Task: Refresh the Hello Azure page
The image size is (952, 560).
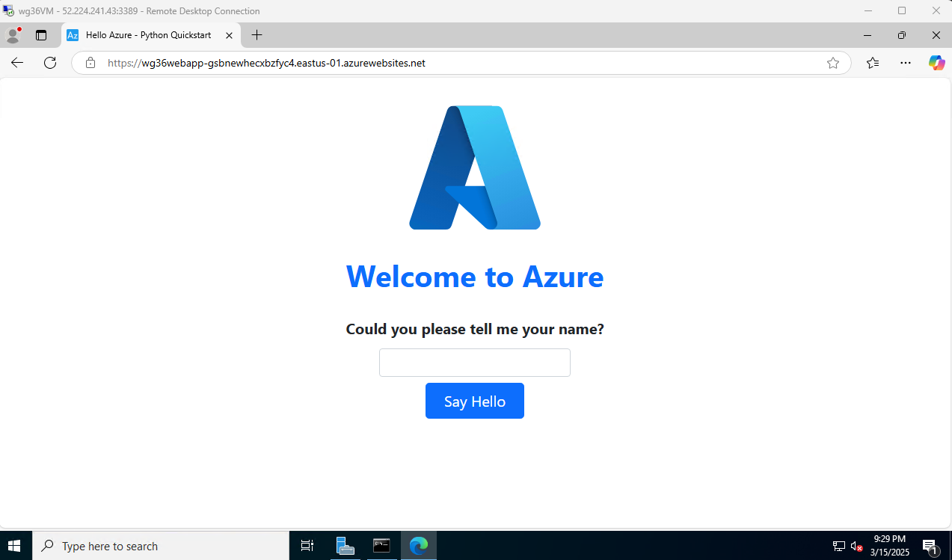Action: (50, 63)
